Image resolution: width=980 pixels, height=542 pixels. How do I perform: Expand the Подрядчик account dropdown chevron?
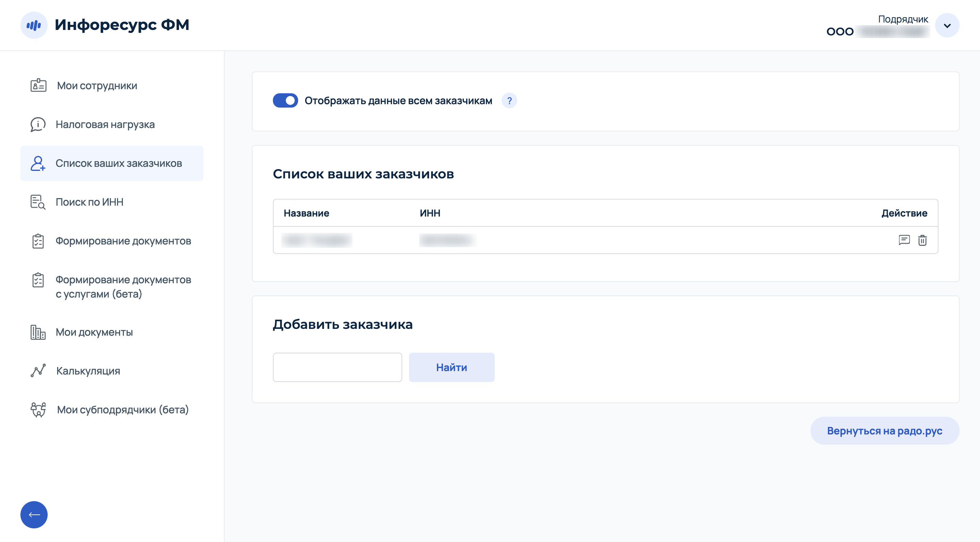click(947, 26)
